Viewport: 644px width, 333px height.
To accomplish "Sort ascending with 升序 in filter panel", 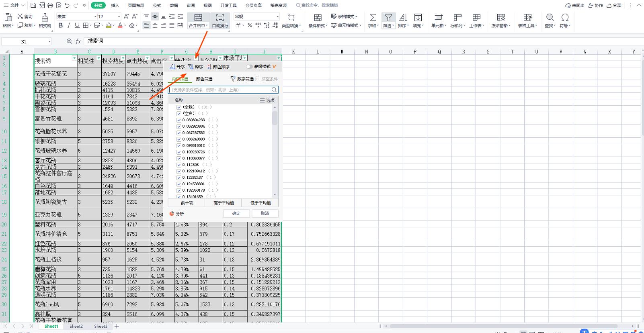I will point(177,67).
